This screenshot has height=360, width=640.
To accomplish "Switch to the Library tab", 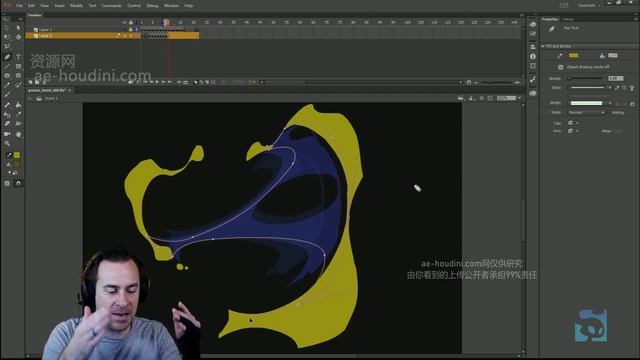I will click(x=568, y=19).
